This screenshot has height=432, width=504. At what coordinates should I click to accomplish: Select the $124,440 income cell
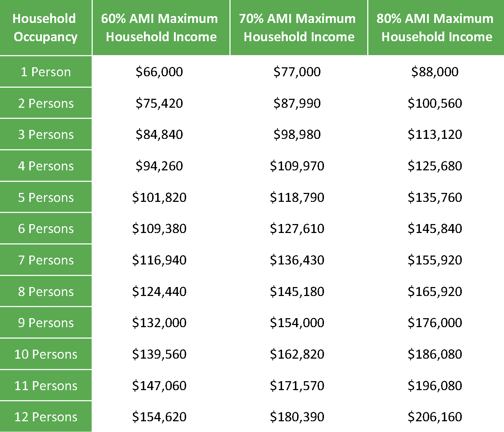[159, 292]
